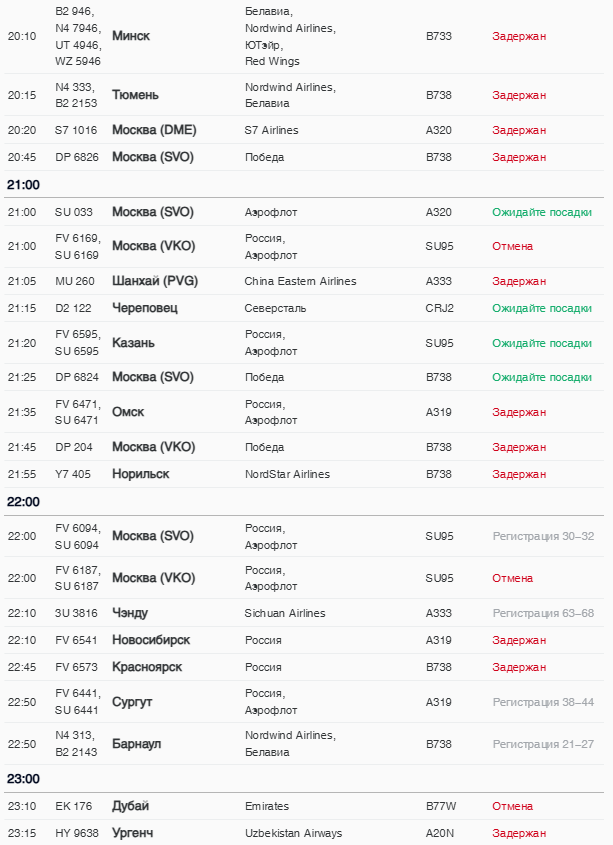Open the Череповец destination link

(x=144, y=308)
